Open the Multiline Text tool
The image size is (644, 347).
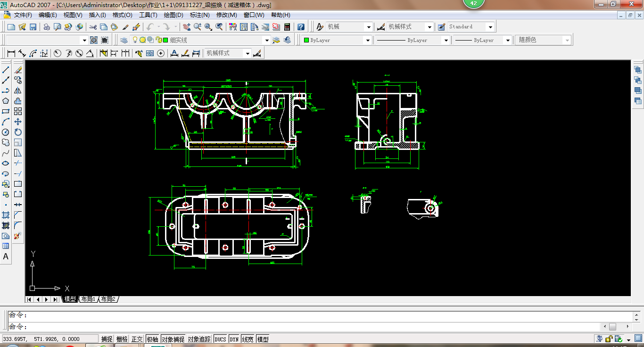(6, 257)
